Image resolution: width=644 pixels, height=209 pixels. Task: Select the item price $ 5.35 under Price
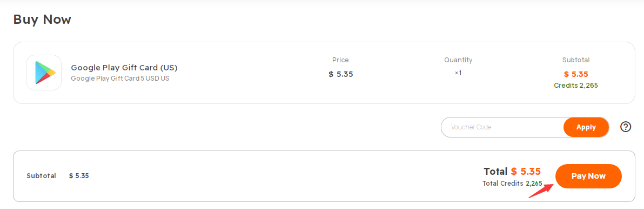(341, 75)
